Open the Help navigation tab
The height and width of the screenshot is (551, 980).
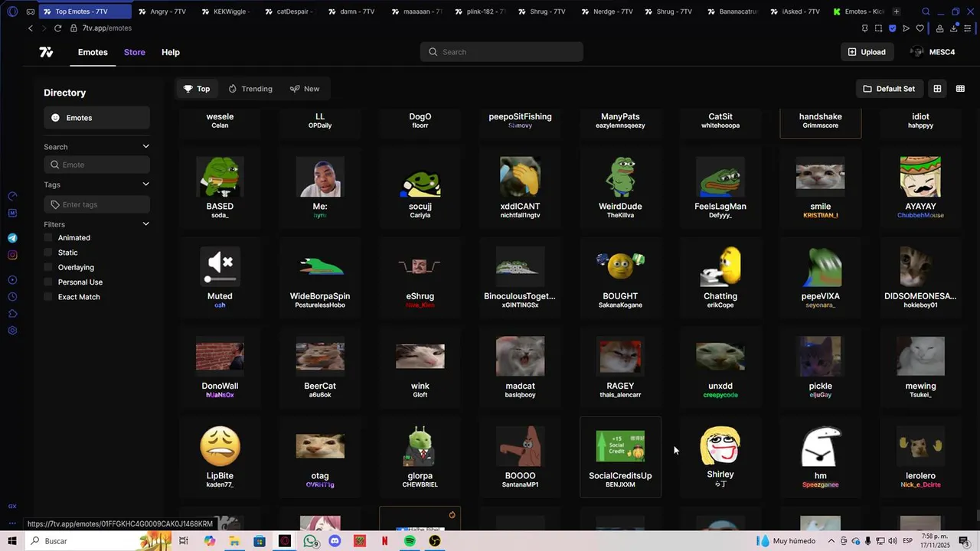tap(171, 52)
